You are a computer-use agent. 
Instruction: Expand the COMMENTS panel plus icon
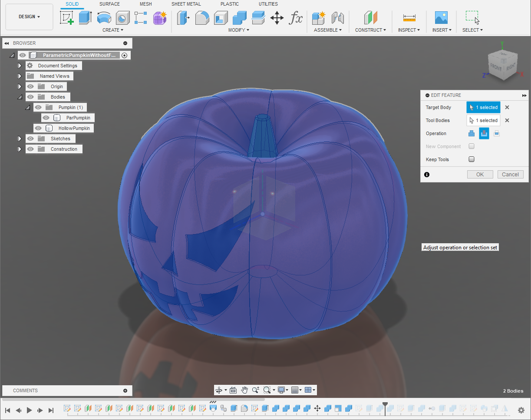click(x=125, y=390)
